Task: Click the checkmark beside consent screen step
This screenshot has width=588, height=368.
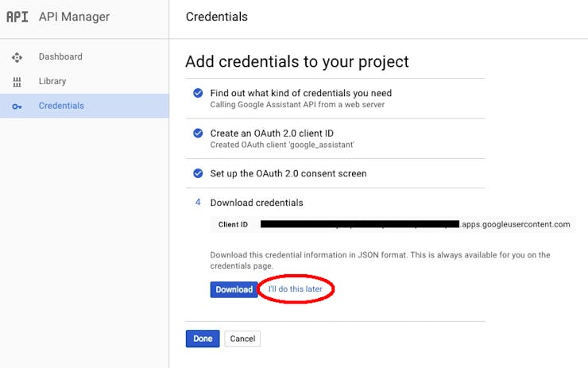Action: [198, 173]
